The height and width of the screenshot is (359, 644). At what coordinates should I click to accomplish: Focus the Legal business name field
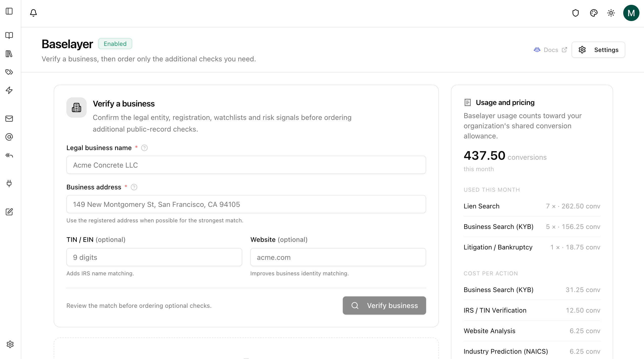tap(246, 165)
